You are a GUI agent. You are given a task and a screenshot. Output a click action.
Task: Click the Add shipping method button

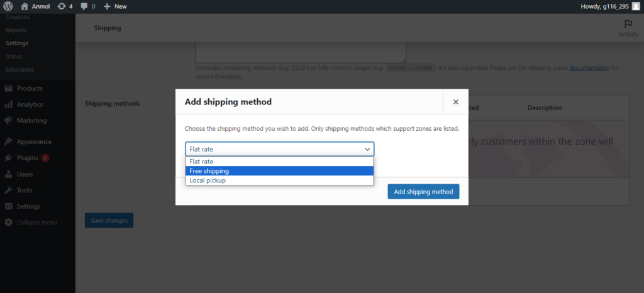coord(423,192)
